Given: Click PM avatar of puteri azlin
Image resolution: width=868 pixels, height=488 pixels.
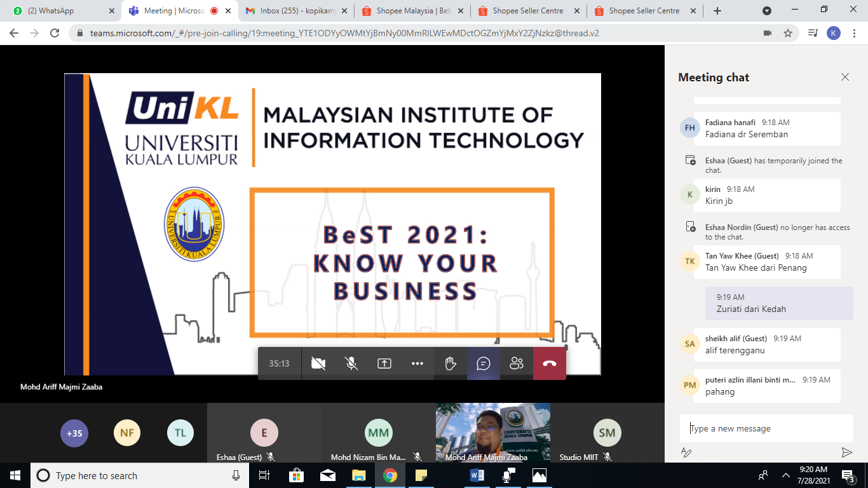Looking at the screenshot, I should (690, 385).
